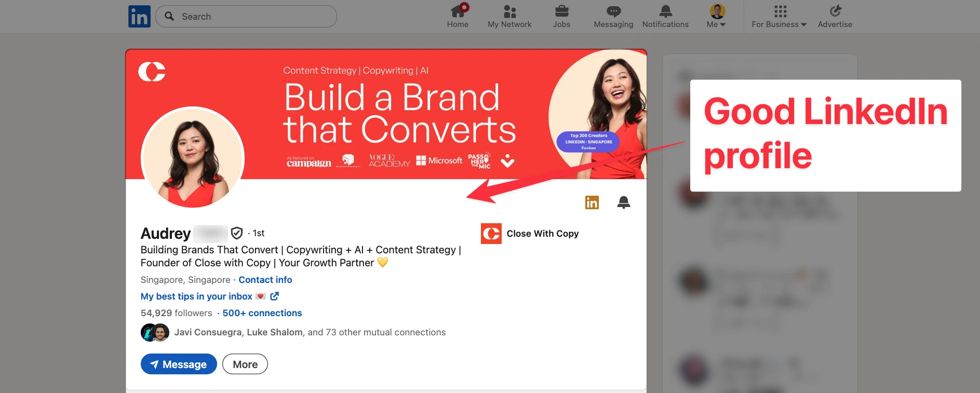This screenshot has height=393, width=980.
Task: Click the external link icon after inbox link
Action: (x=275, y=296)
